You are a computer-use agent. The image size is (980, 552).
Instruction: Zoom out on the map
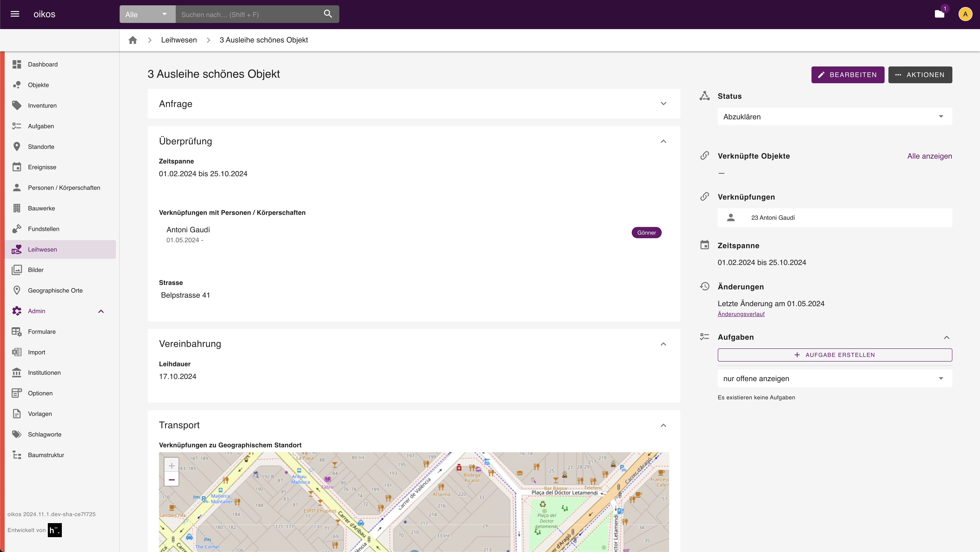[171, 479]
